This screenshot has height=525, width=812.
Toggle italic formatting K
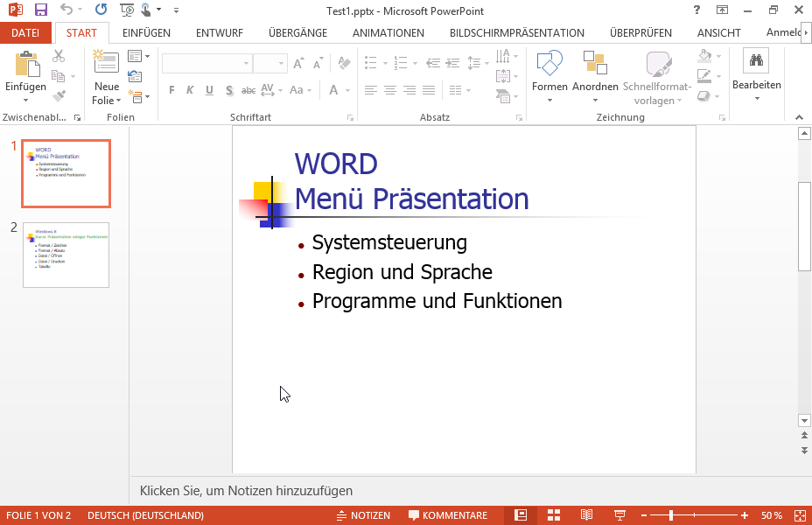[x=190, y=90]
